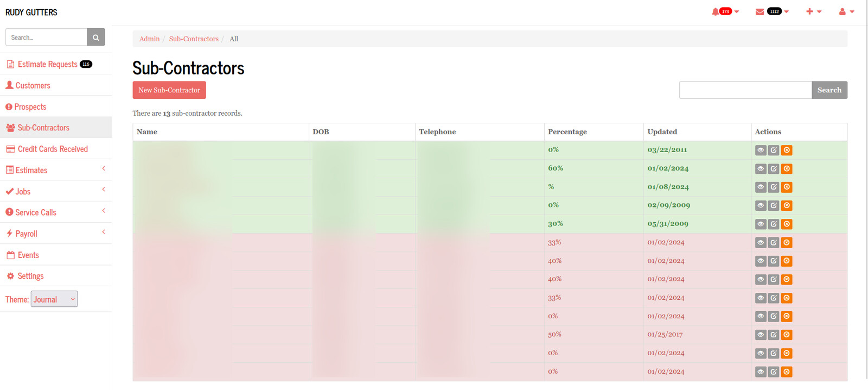Click the sidebar search magnifier button
Viewport: 868px width, 390px height.
[96, 37]
